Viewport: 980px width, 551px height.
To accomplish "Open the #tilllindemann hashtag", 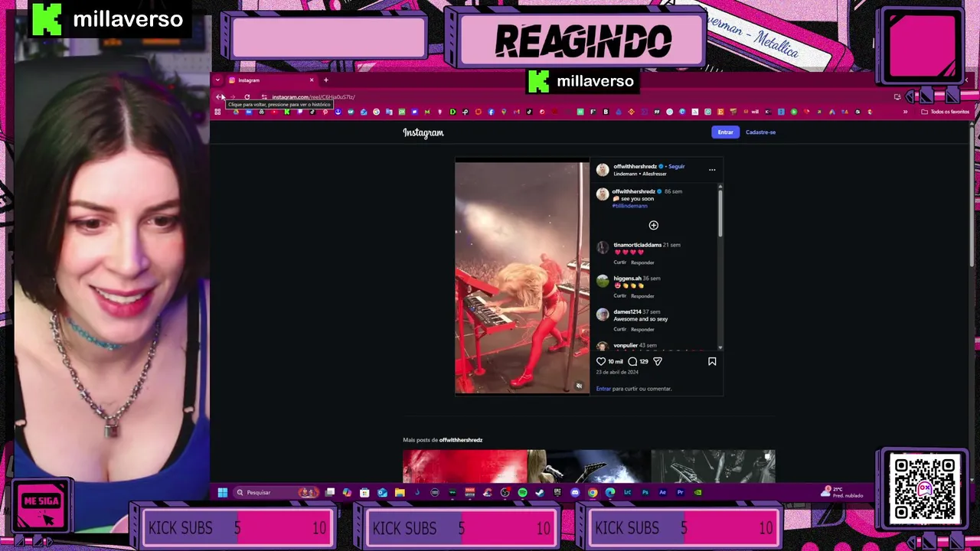I will pos(630,206).
